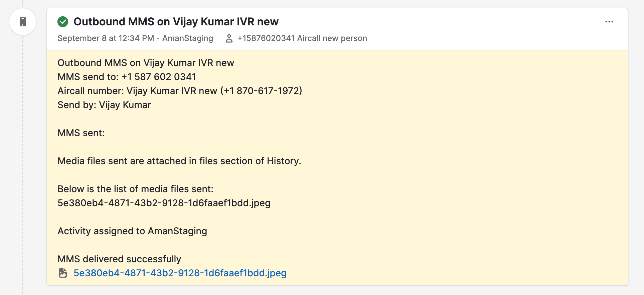Open the blue jpeg attachment link
This screenshot has height=295, width=644.
pos(180,273)
